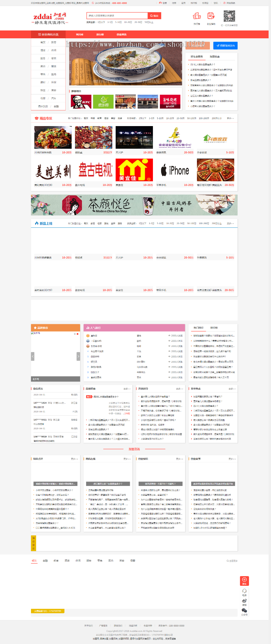Click the 微博 Weibo icon in floating sidebar
The image size is (271, 644).
(x=244, y=601)
